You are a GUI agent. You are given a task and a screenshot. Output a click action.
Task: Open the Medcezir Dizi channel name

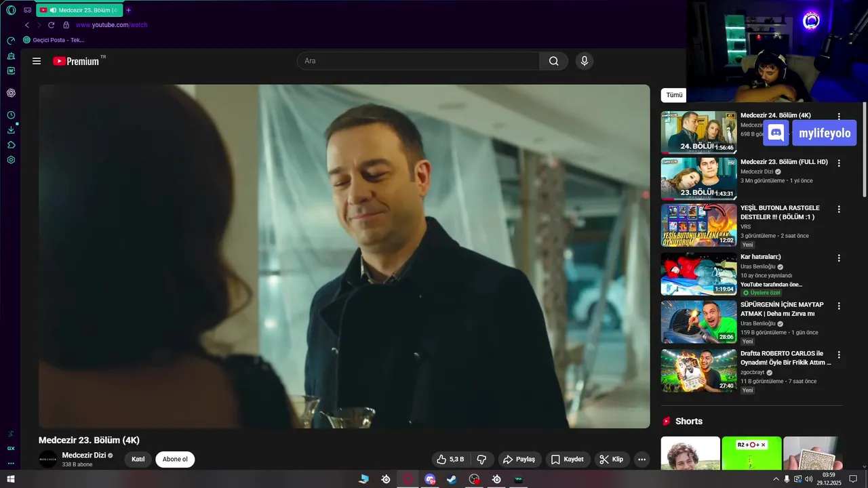[83, 455]
